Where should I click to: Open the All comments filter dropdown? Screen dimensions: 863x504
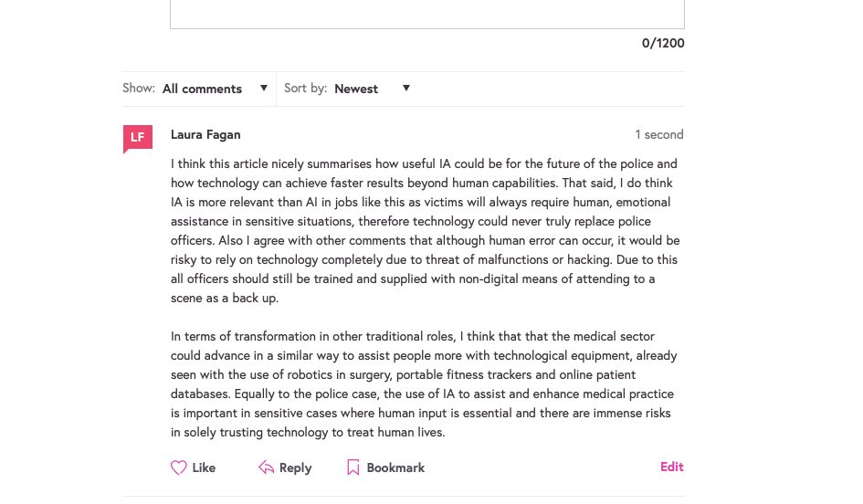click(203, 89)
